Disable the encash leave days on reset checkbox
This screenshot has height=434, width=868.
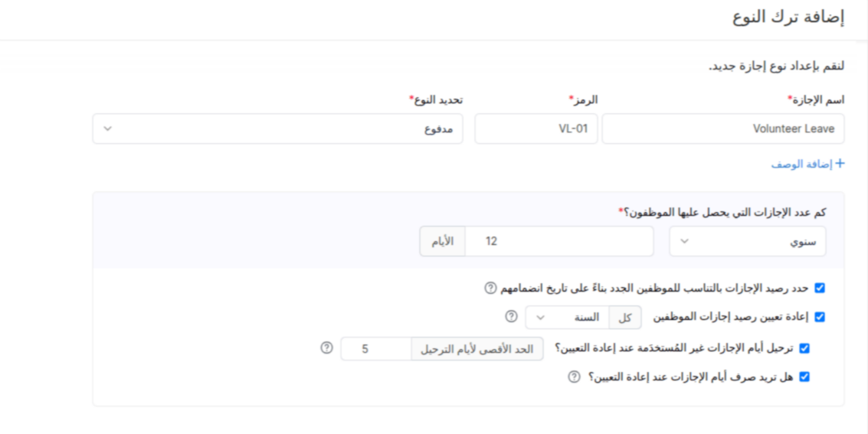click(x=804, y=377)
